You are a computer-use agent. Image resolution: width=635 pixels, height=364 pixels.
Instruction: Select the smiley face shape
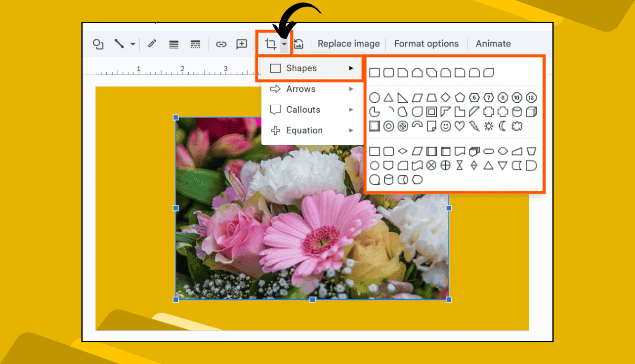click(446, 126)
